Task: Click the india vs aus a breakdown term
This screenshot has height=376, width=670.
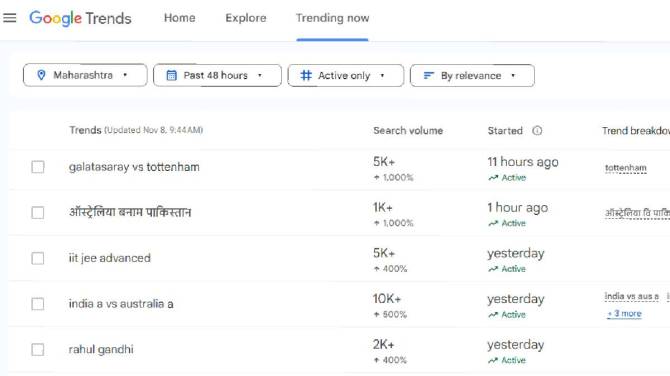Action: (x=632, y=296)
